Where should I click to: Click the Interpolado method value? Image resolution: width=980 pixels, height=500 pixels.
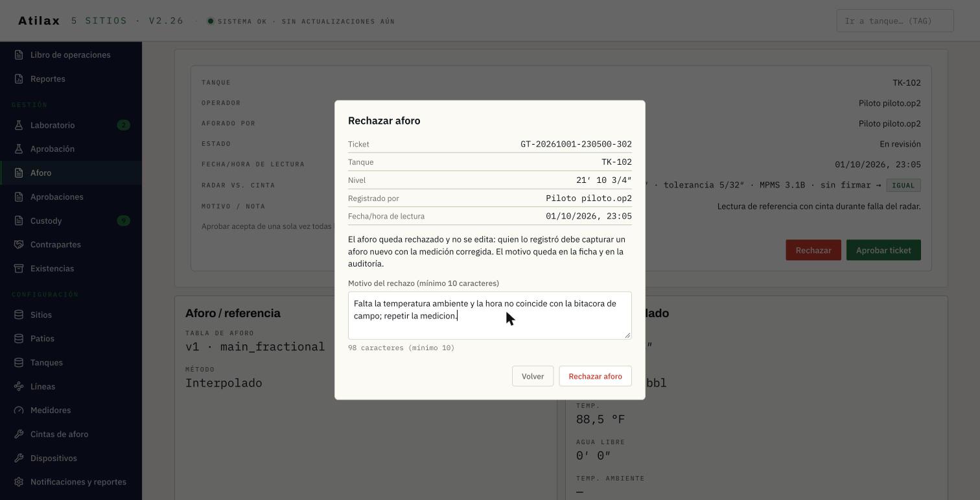(x=224, y=383)
